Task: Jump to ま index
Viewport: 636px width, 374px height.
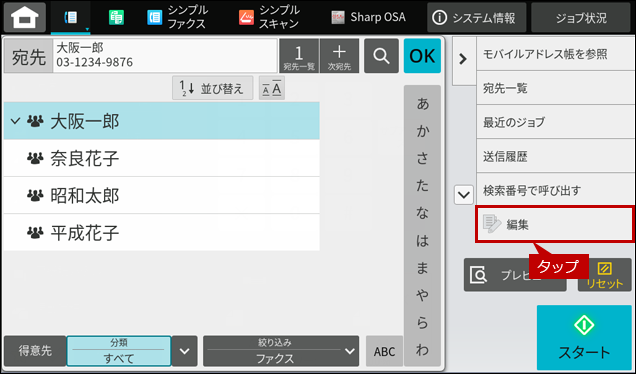Action: [422, 268]
